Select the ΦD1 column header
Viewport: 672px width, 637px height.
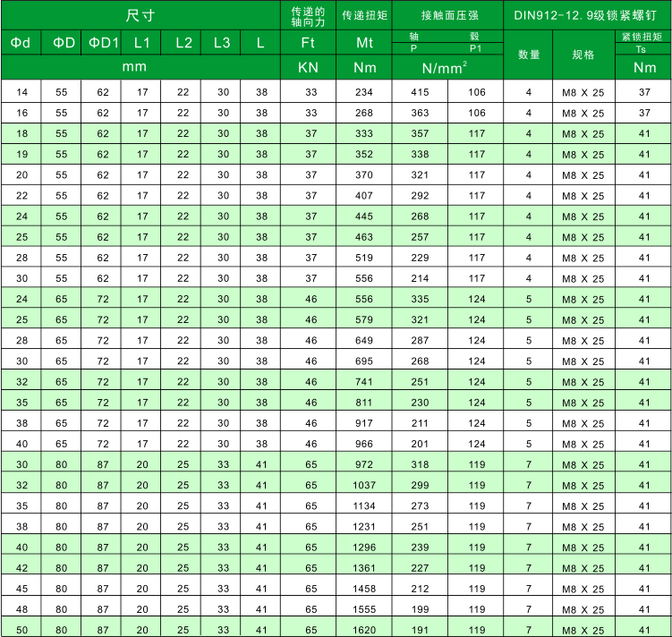pyautogui.click(x=102, y=42)
